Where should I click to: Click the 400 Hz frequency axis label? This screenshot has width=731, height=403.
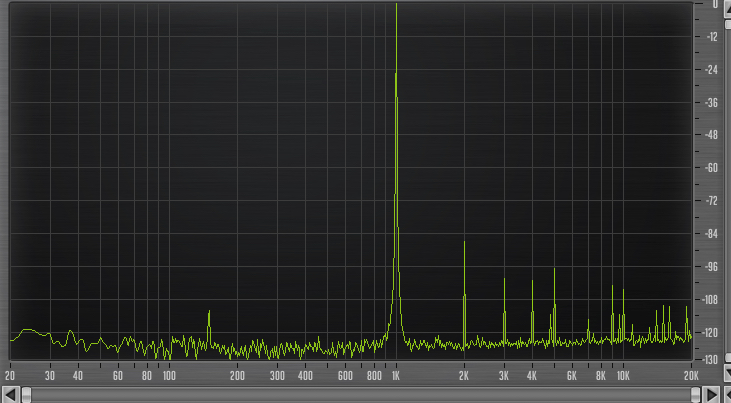click(305, 376)
